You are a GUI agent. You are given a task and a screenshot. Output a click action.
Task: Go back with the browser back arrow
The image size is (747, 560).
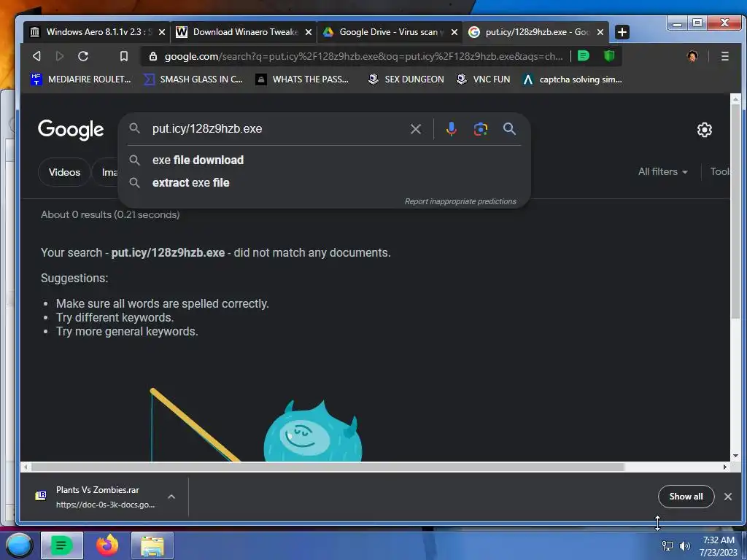[x=36, y=56]
